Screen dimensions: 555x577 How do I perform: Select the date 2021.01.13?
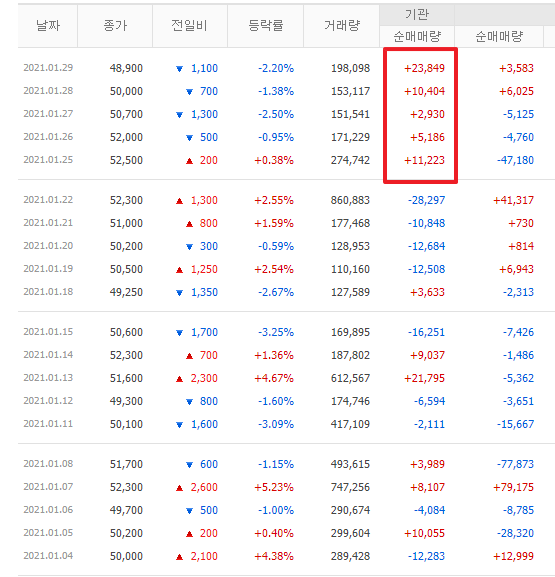point(48,378)
